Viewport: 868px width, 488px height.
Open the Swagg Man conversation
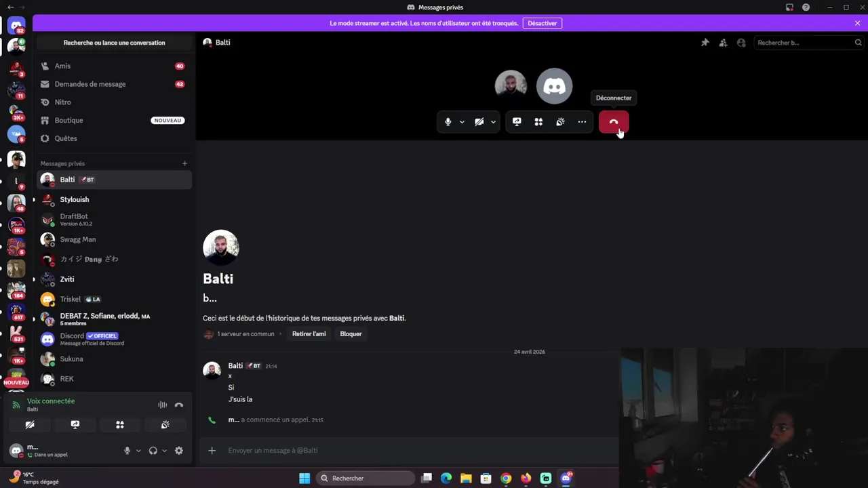click(114, 239)
